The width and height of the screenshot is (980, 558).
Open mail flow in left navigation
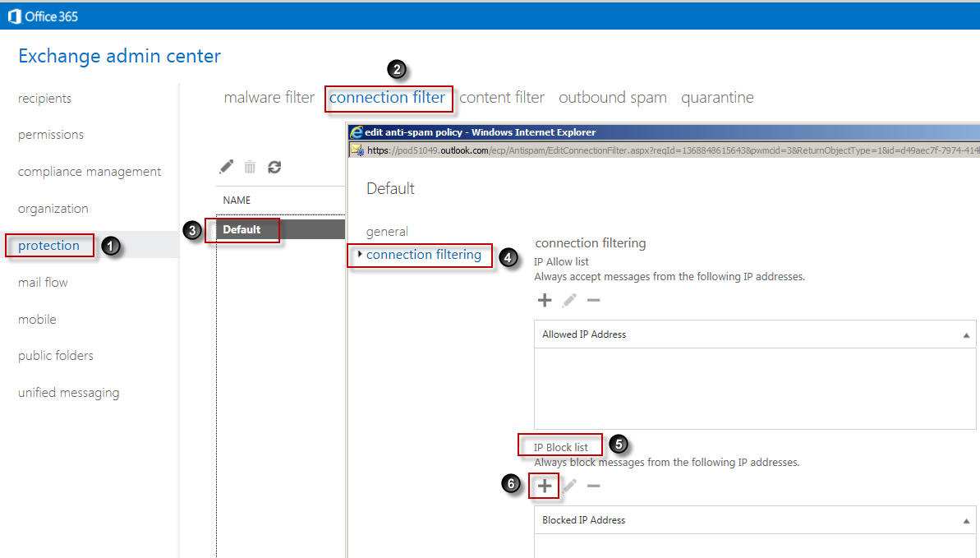pyautogui.click(x=43, y=282)
